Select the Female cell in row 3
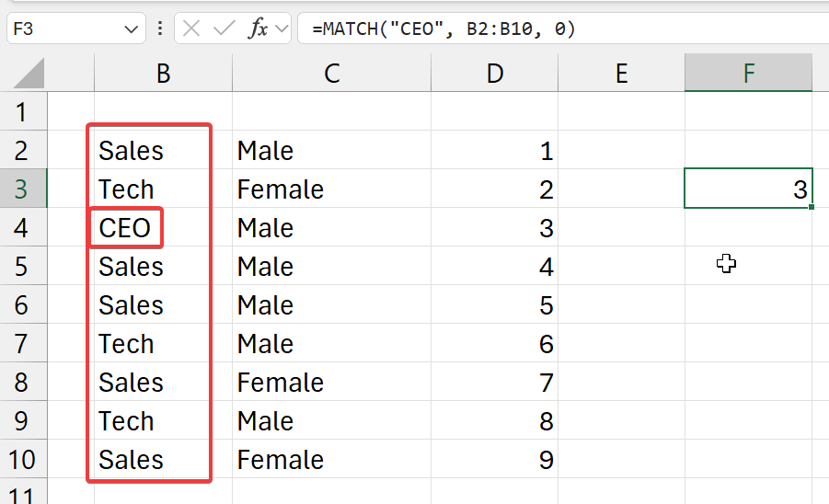This screenshot has width=829, height=504. click(x=280, y=189)
